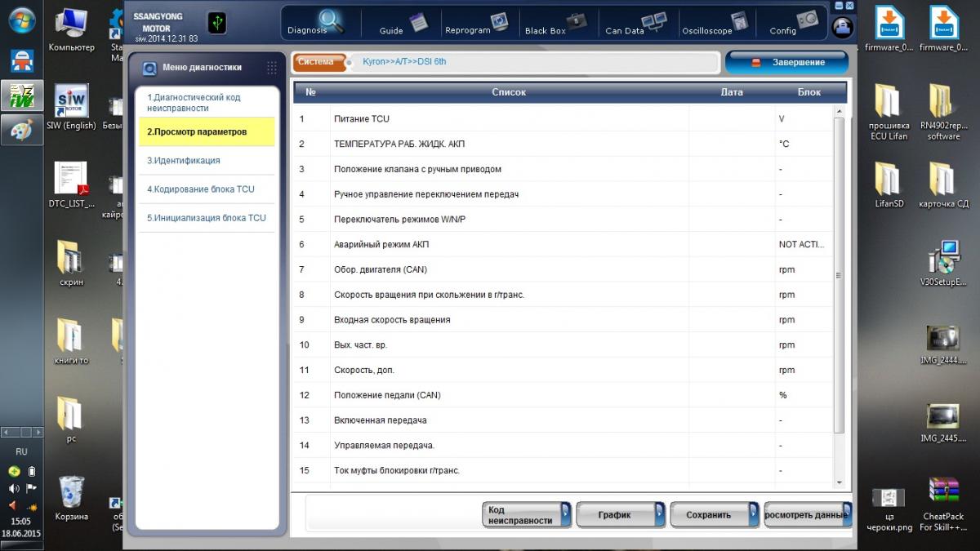Select the IMG_2444 image file

(943, 344)
